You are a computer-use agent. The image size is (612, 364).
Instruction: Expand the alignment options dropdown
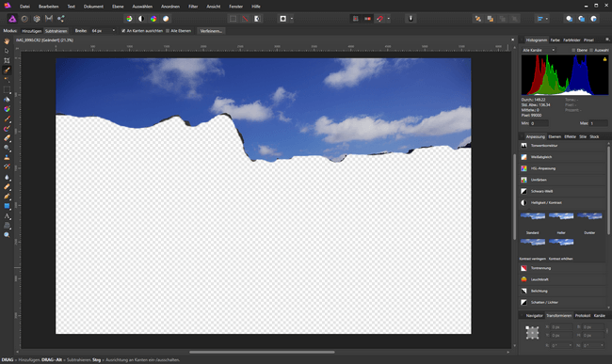click(546, 19)
